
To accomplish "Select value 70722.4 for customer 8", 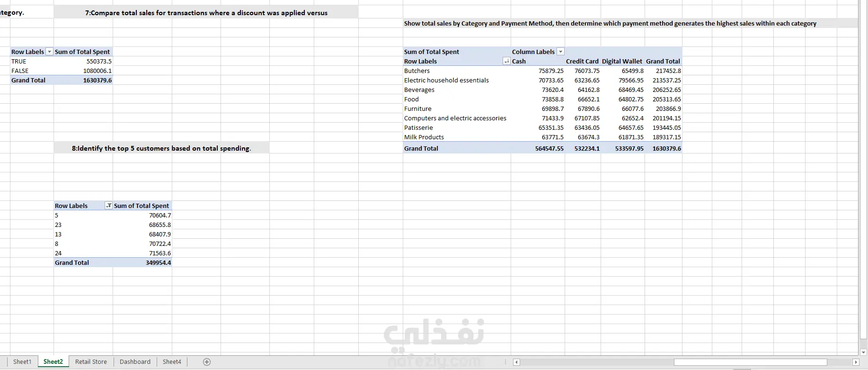I will click(x=142, y=244).
